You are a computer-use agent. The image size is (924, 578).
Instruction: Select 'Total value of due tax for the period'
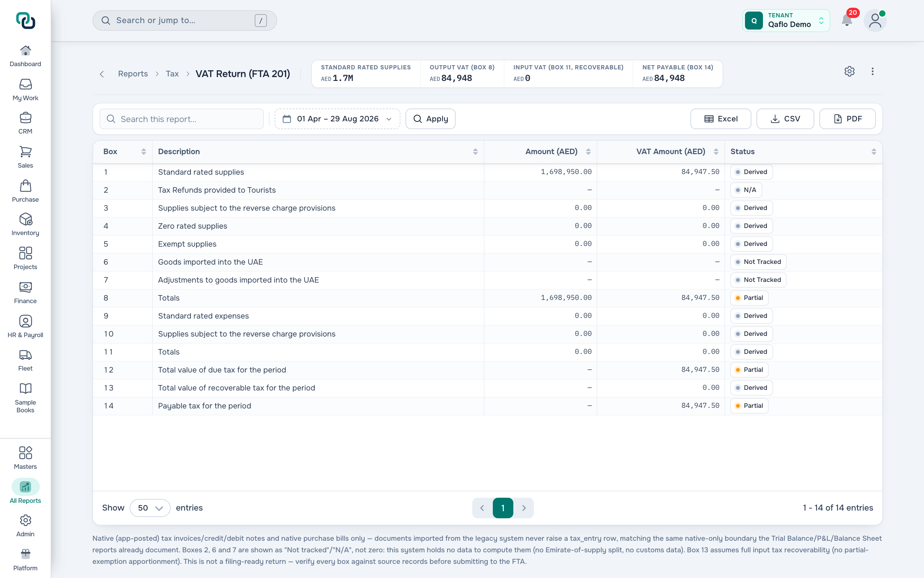pyautogui.click(x=488, y=370)
